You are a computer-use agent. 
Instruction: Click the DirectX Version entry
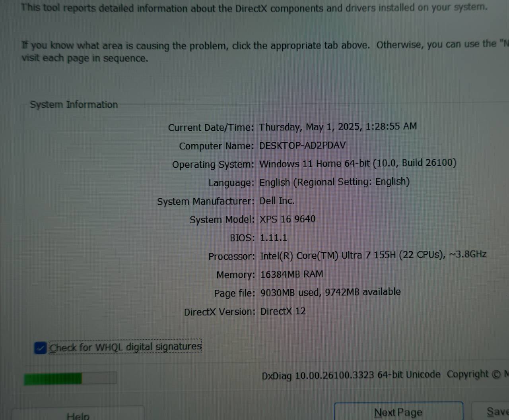click(283, 311)
